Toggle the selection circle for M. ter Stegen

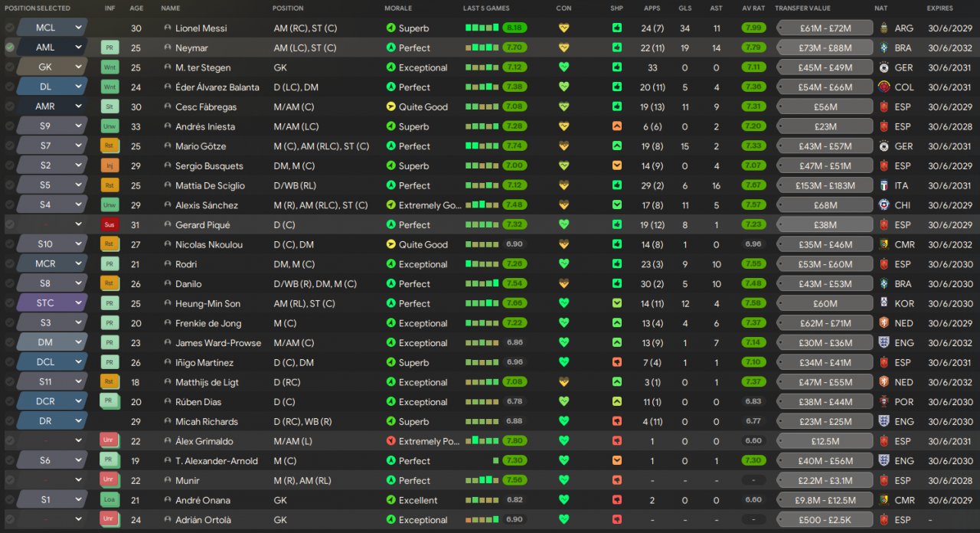click(9, 67)
